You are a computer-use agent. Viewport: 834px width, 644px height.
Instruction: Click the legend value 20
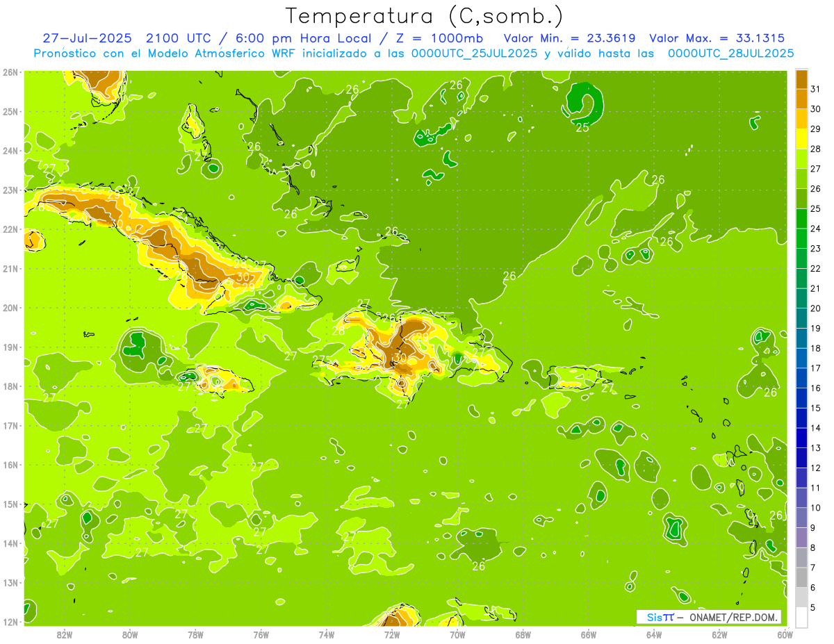[x=815, y=308]
